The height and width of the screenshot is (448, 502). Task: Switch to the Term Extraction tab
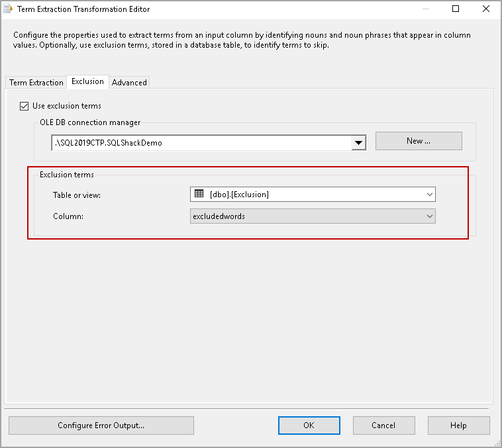pos(36,83)
